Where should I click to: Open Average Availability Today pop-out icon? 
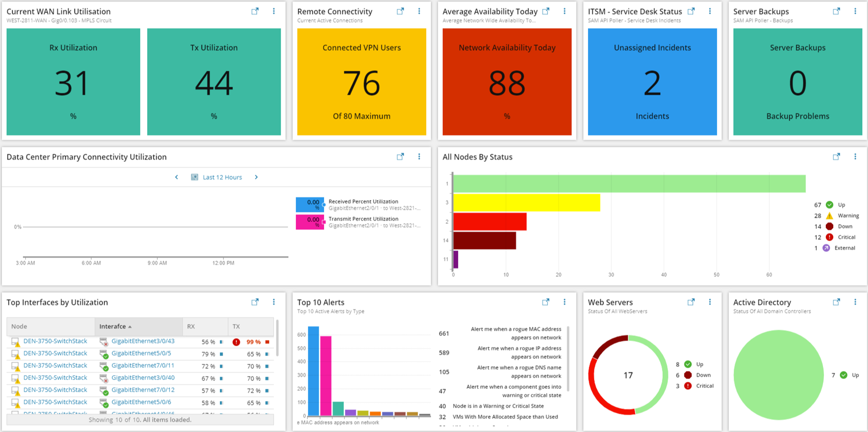click(546, 11)
